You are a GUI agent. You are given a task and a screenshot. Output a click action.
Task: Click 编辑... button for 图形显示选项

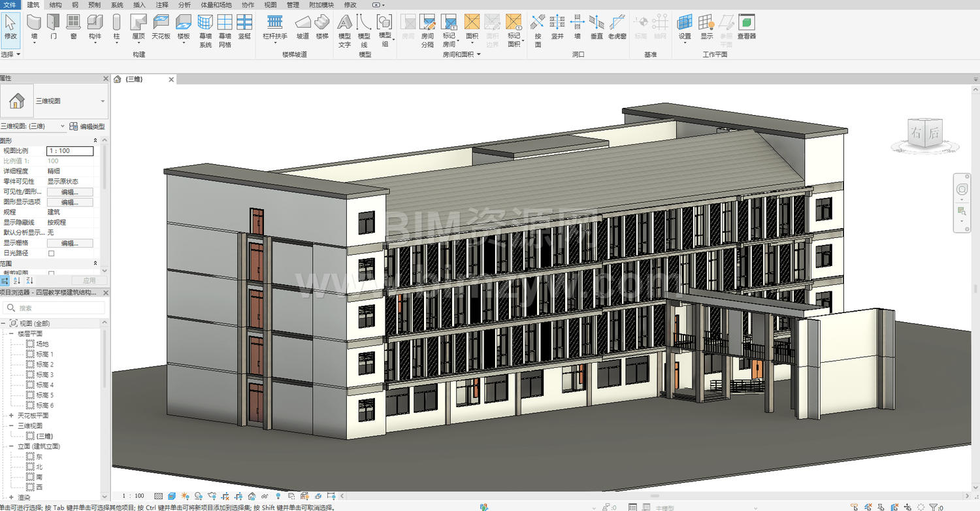(x=70, y=203)
